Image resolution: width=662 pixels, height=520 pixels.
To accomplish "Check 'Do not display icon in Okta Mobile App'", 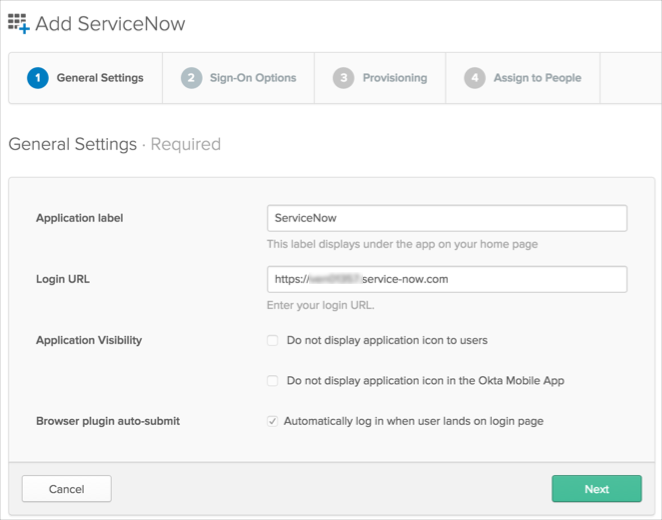I will coord(272,381).
